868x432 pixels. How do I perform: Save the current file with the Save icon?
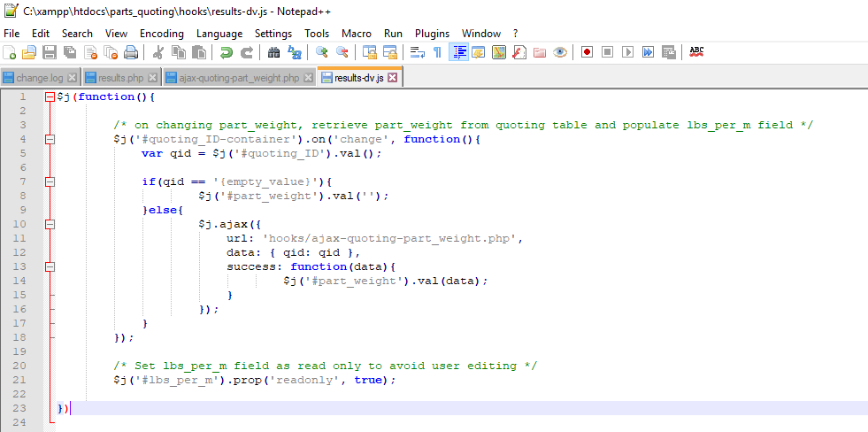[50, 52]
